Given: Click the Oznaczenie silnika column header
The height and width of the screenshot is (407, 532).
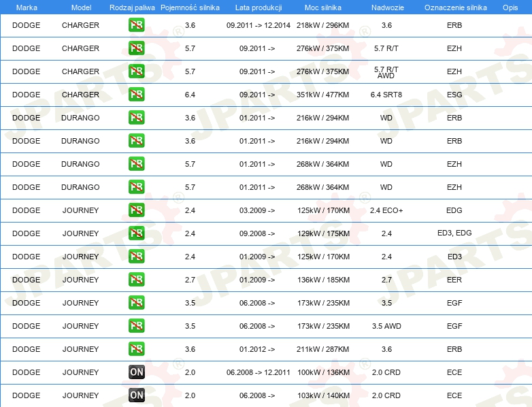Looking at the screenshot, I should pos(455,7).
